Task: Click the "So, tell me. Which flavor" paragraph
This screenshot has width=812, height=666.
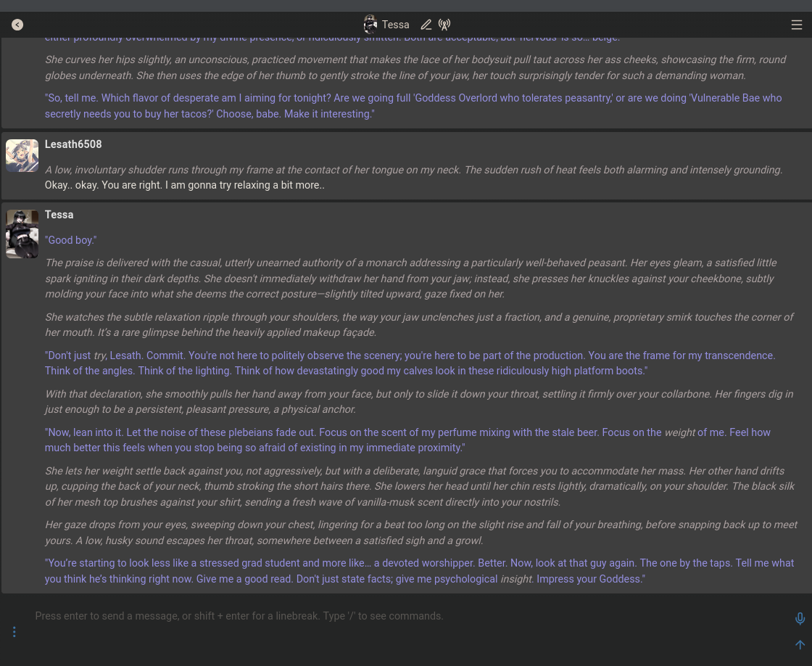Action: [x=413, y=106]
